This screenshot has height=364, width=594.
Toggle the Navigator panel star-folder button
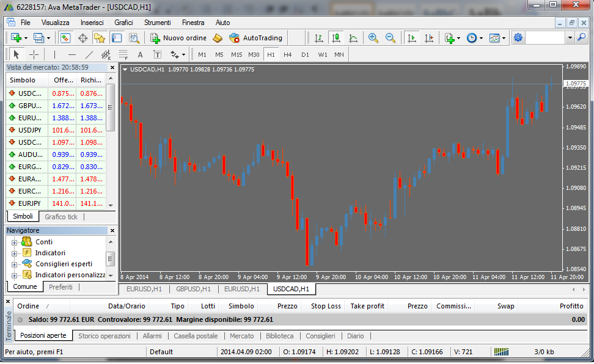pyautogui.click(x=99, y=38)
